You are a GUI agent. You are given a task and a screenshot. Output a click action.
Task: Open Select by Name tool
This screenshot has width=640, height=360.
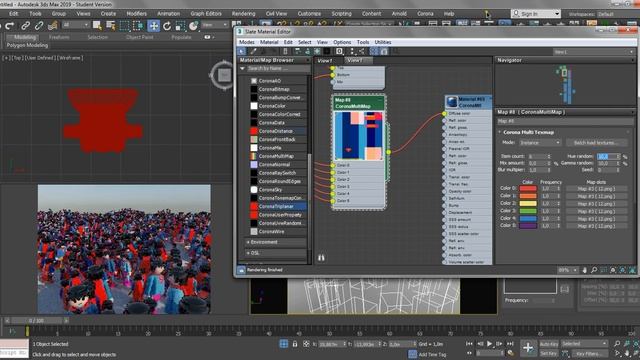[x=111, y=26]
